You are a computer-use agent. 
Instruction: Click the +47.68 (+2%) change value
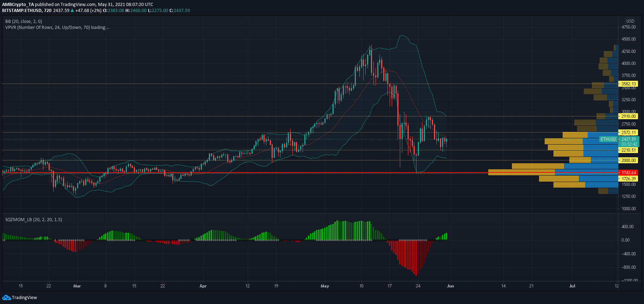click(x=88, y=11)
